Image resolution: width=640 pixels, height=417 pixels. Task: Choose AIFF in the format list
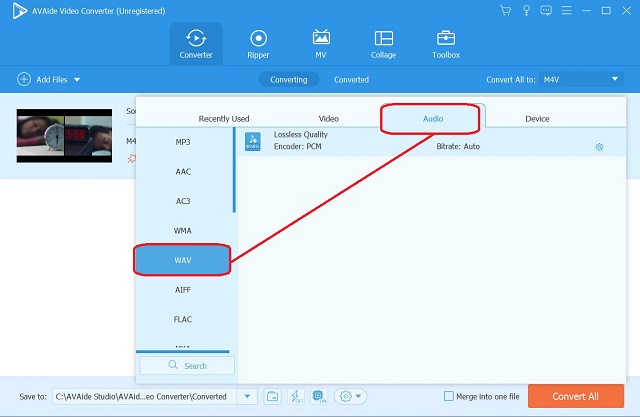(x=183, y=290)
